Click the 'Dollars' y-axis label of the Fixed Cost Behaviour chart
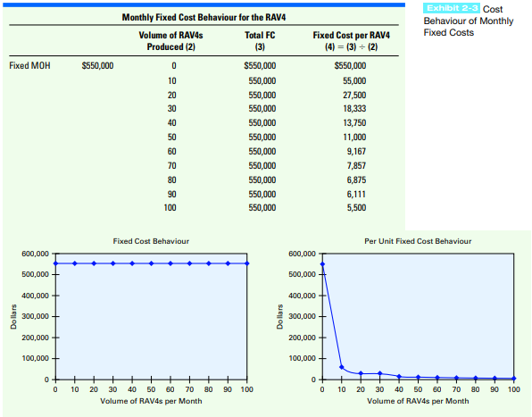The image size is (532, 417). [x=13, y=317]
